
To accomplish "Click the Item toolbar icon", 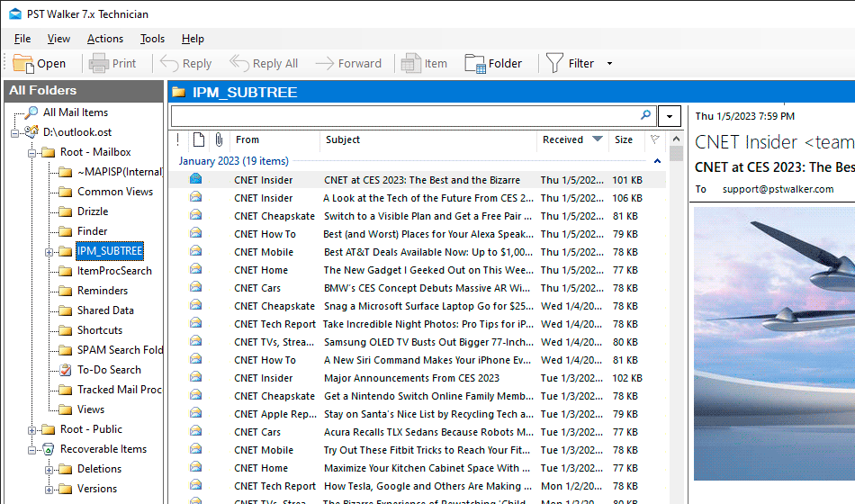I will coord(411,63).
